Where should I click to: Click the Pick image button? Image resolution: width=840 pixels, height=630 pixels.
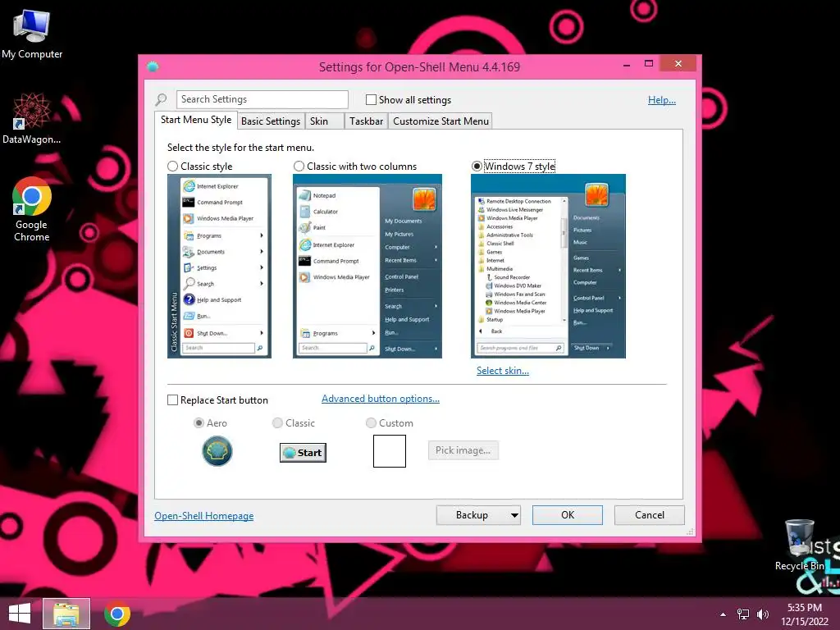point(463,450)
